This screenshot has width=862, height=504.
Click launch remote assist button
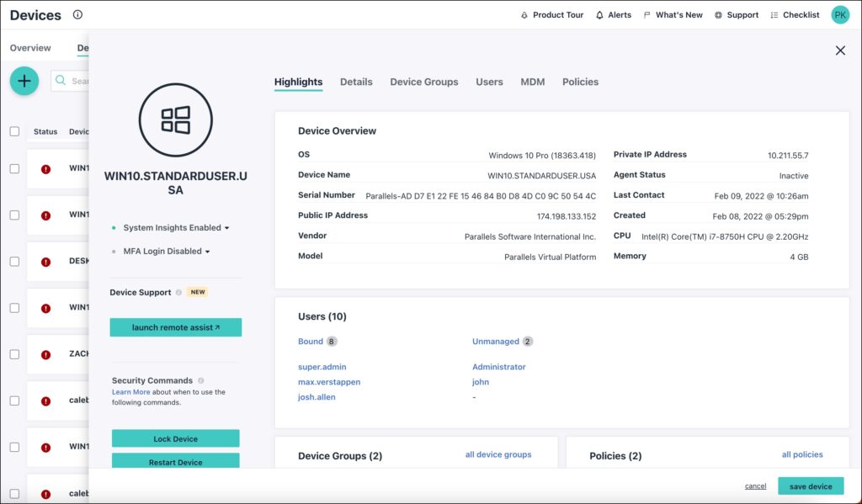click(176, 327)
